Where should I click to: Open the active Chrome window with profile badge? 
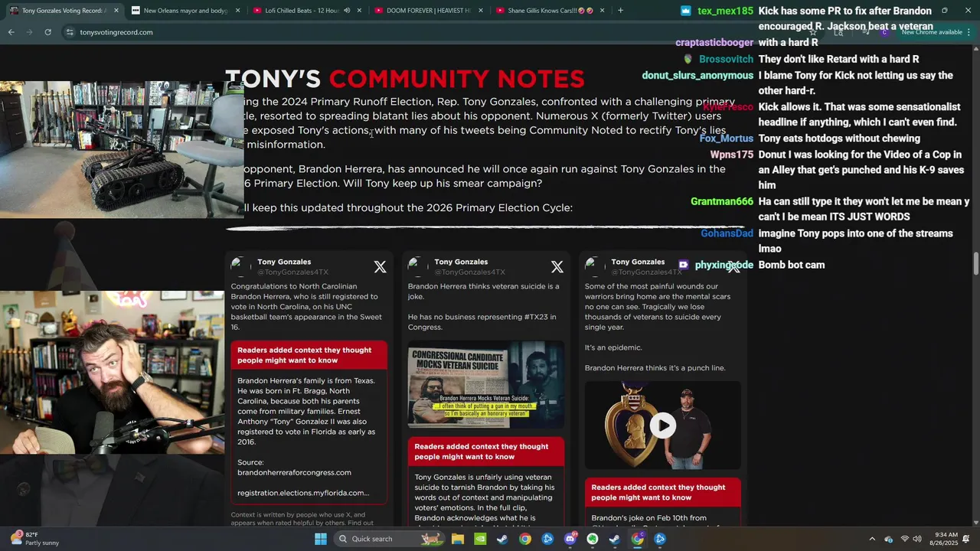click(638, 539)
